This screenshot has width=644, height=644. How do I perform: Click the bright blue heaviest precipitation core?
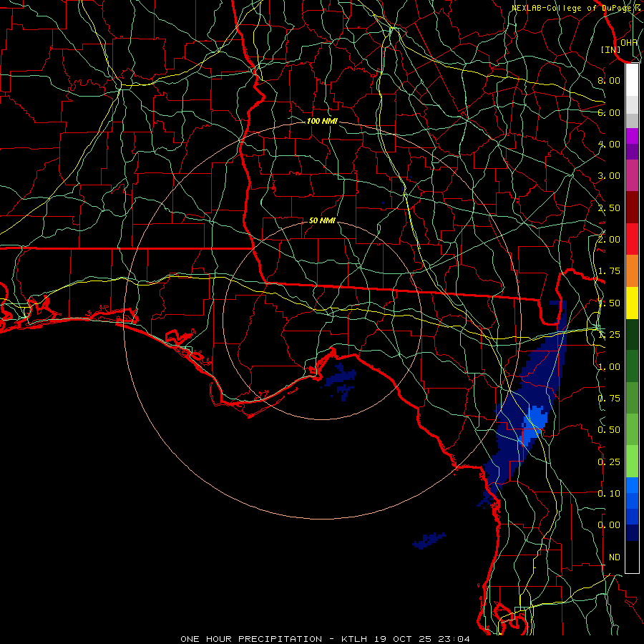[535, 425]
